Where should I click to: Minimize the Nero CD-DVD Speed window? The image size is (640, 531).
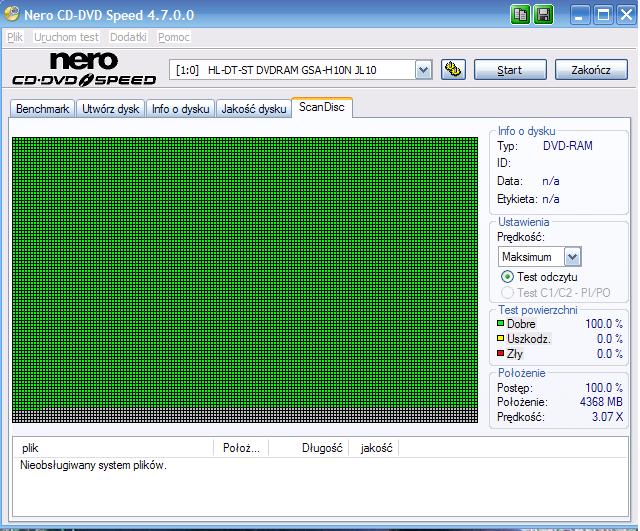(579, 15)
